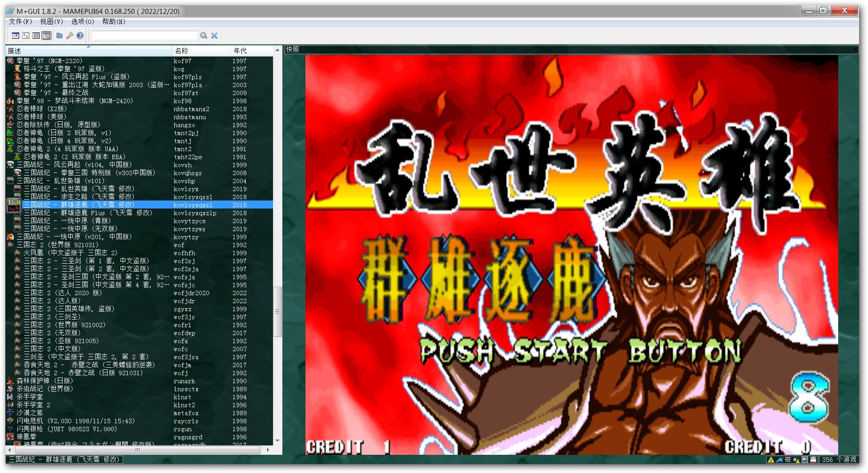The width and height of the screenshot is (868, 473).
Task: Toggle the snapshot picture area icon
Action: (26, 36)
